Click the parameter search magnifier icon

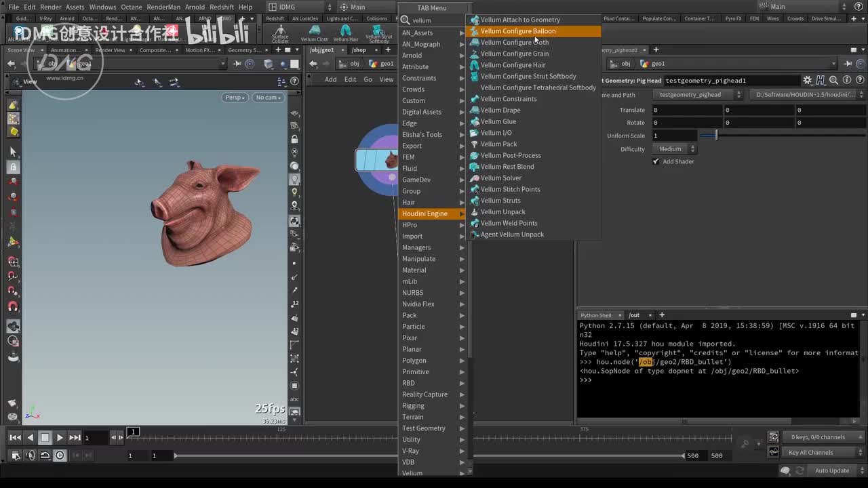(833, 81)
